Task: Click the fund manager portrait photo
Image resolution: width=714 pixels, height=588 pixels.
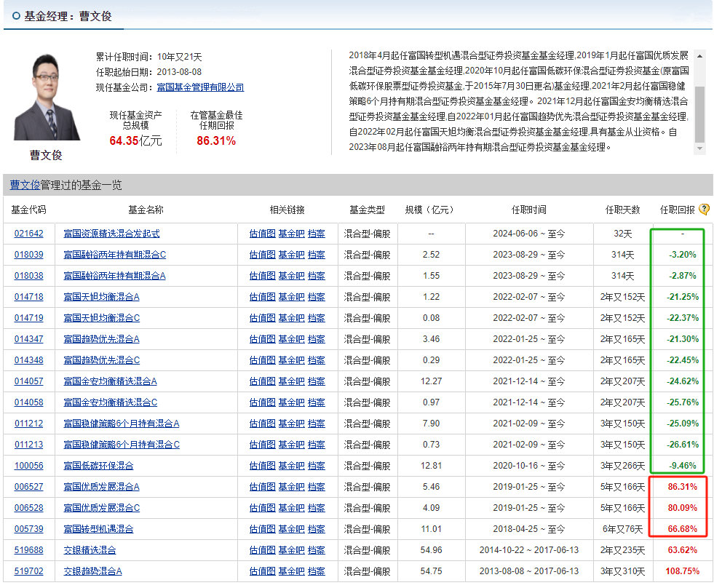Action: tap(47, 97)
